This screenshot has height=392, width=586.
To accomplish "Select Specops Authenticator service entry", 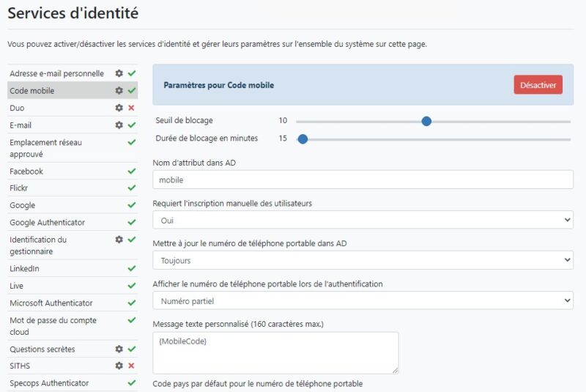I will (49, 383).
